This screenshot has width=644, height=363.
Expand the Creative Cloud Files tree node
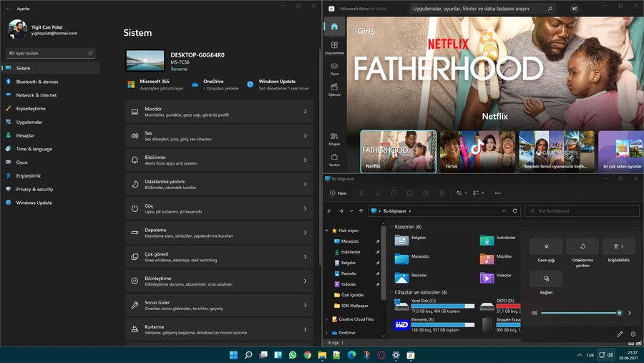coord(327,319)
